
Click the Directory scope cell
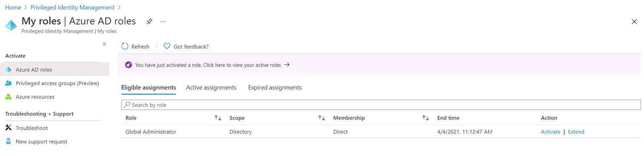coord(241,131)
